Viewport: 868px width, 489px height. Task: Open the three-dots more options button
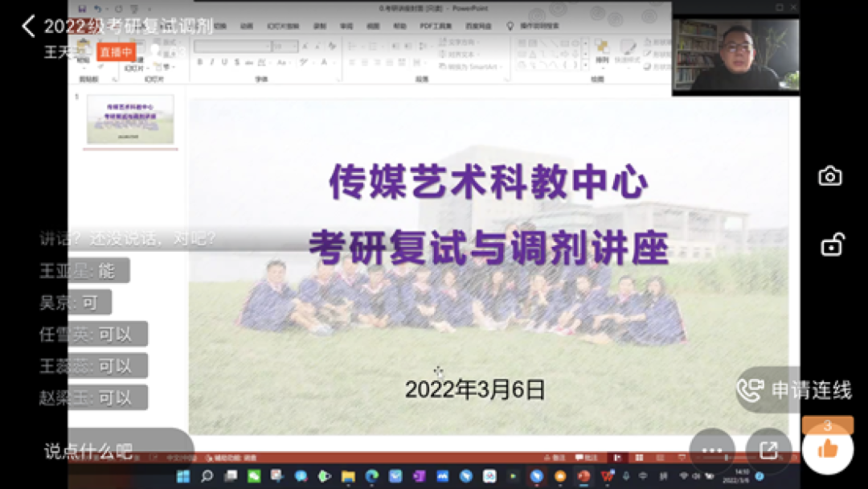click(712, 450)
